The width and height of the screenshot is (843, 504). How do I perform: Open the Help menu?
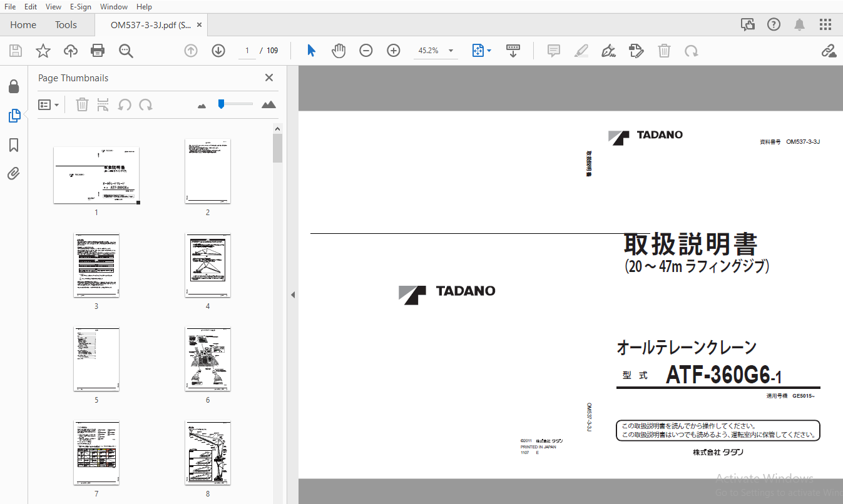tap(144, 6)
